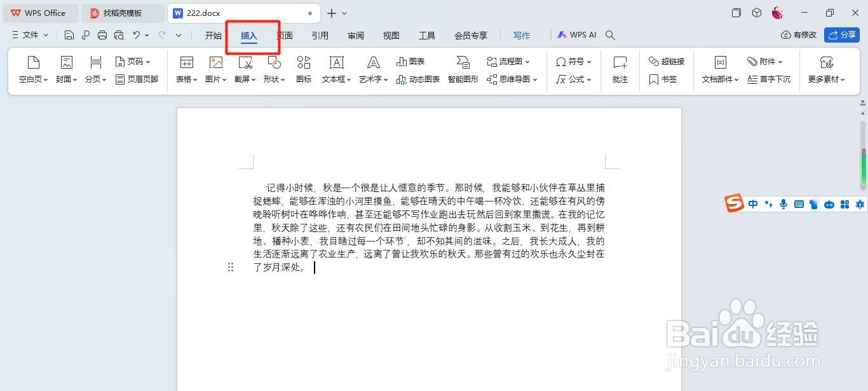Toggle Chinese/English on the Sogou input bar
868x391 pixels.
pos(753,203)
